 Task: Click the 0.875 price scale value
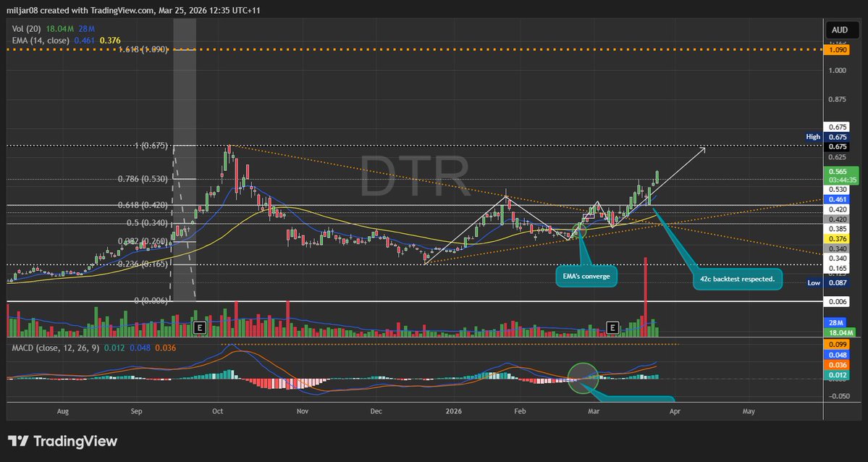[x=838, y=100]
